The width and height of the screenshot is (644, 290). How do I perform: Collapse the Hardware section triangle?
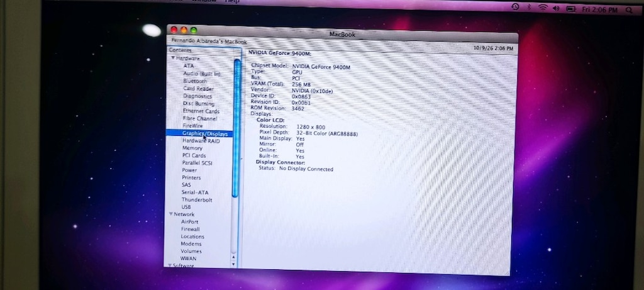173,58
